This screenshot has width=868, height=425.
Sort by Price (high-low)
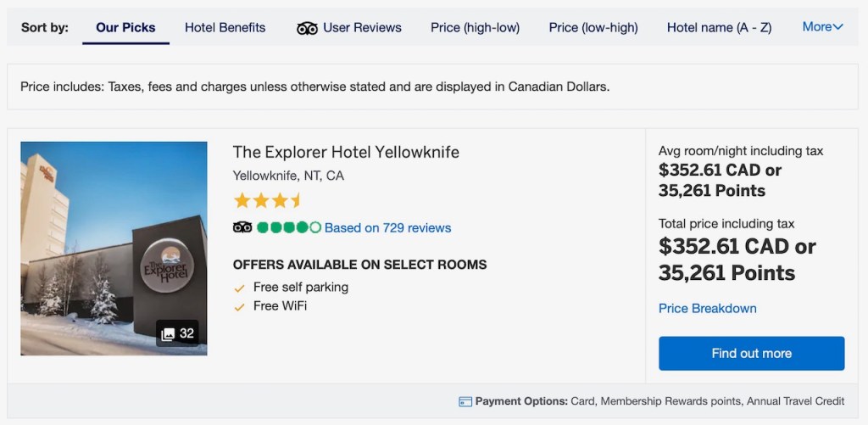click(x=475, y=27)
